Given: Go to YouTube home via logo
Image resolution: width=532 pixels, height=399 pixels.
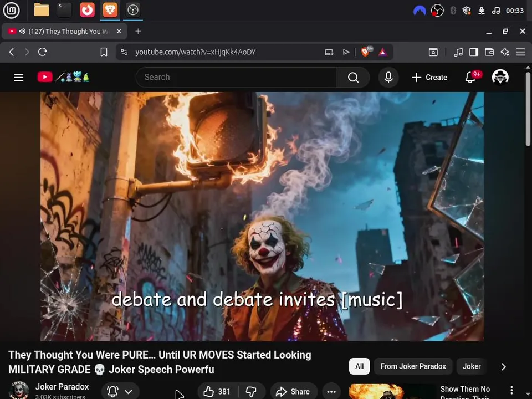Looking at the screenshot, I should pyautogui.click(x=63, y=77).
